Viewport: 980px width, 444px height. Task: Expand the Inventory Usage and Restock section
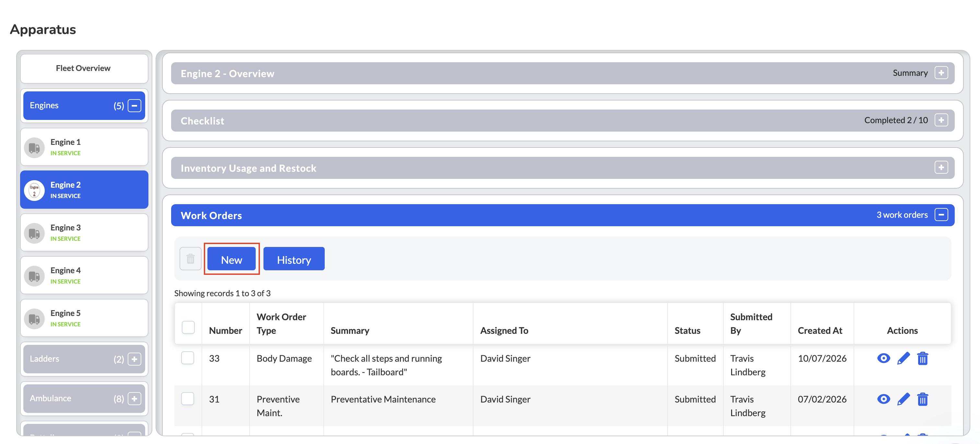[941, 168]
